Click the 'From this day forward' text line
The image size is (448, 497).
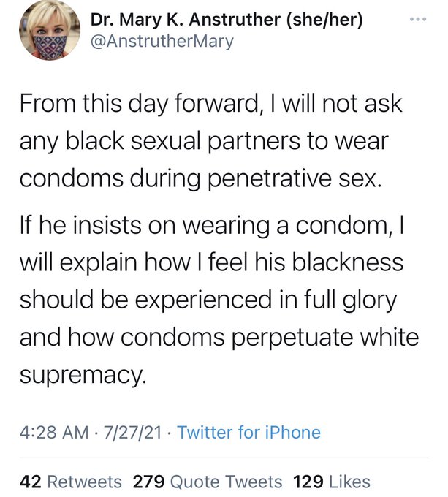pos(211,104)
